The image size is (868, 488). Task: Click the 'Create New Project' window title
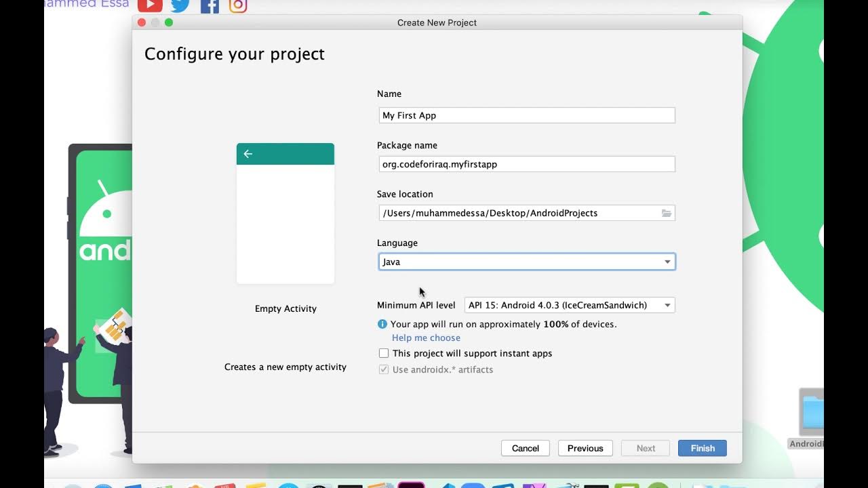click(437, 22)
